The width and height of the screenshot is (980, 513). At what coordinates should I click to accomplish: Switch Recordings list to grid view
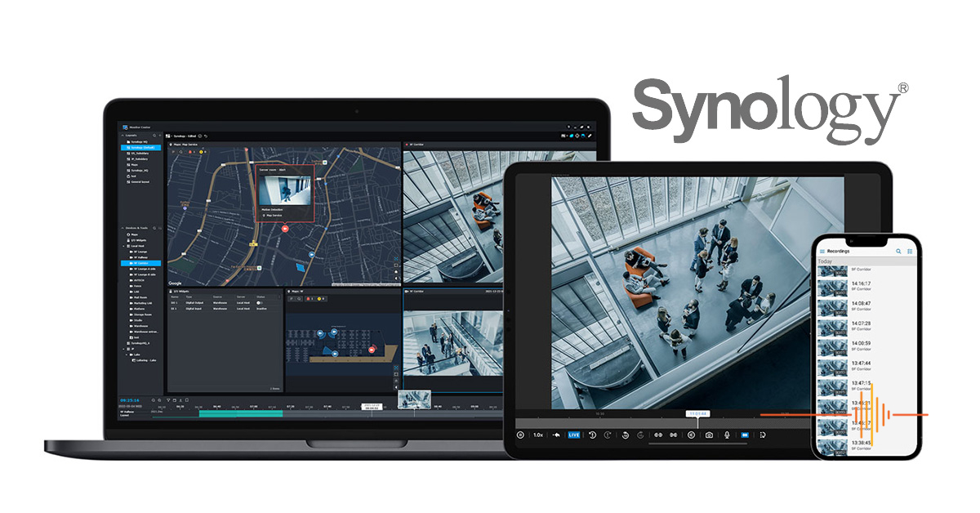(x=910, y=252)
